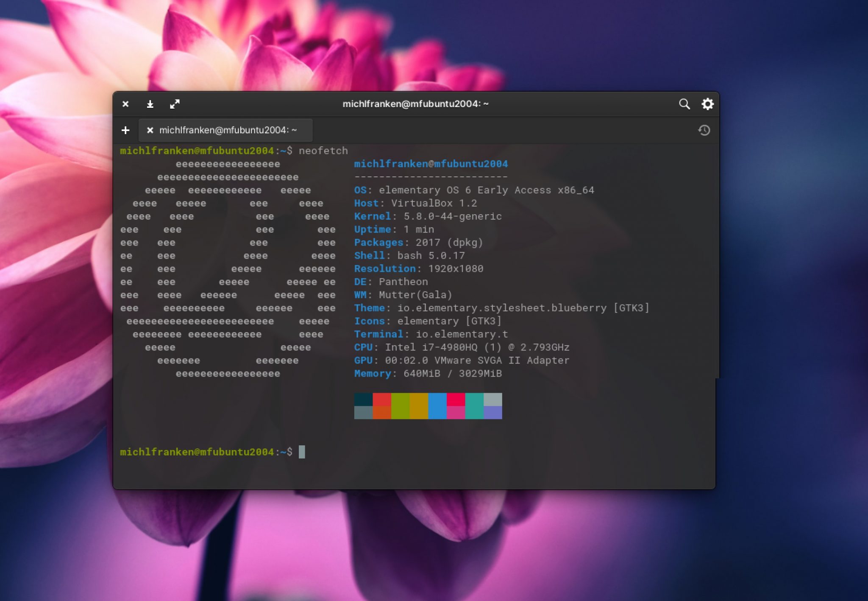Click the typed neofetch command
The image size is (868, 601).
point(323,151)
